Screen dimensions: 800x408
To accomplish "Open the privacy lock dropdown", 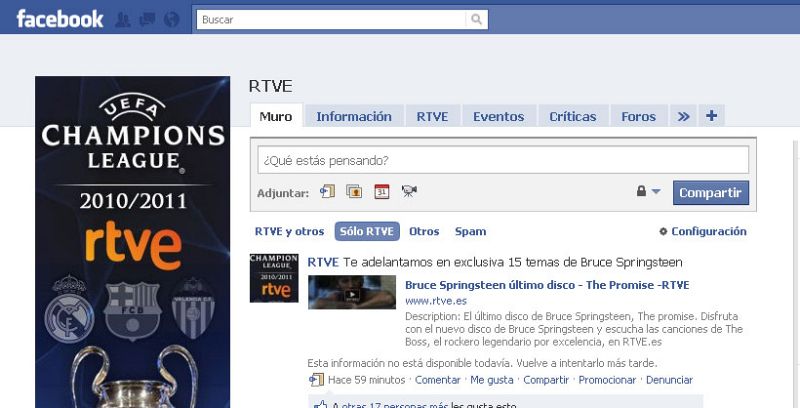I will (x=649, y=192).
